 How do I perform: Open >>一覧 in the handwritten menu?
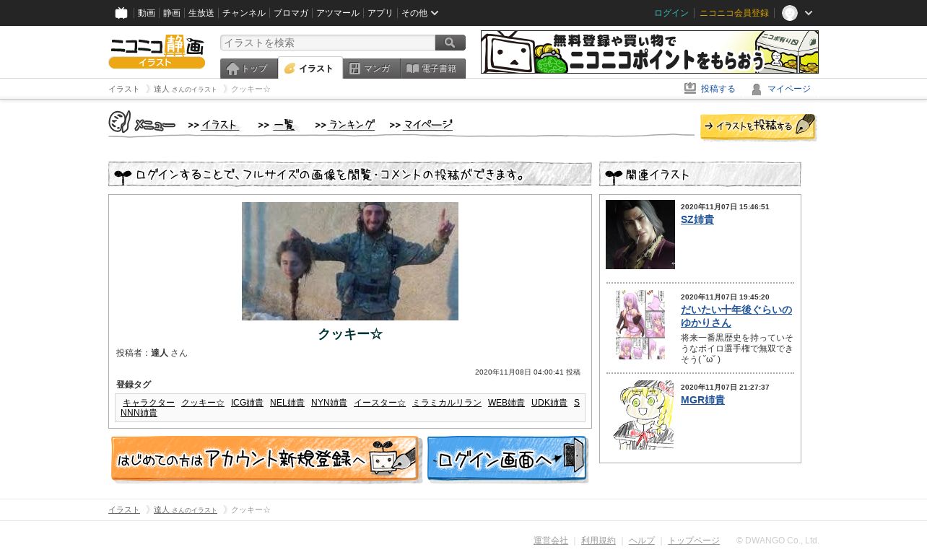[x=278, y=125]
